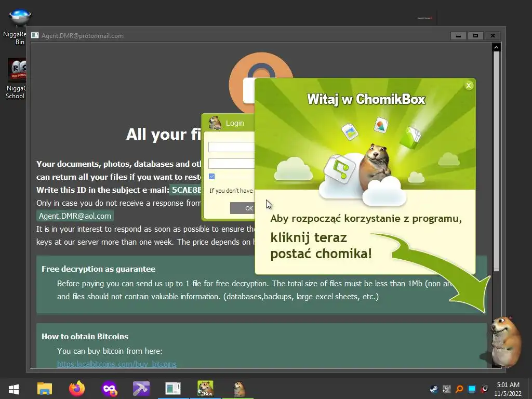Click the 'How to obtain Bitcoins' heading
Viewport: 532px width, 399px height.
coord(85,337)
